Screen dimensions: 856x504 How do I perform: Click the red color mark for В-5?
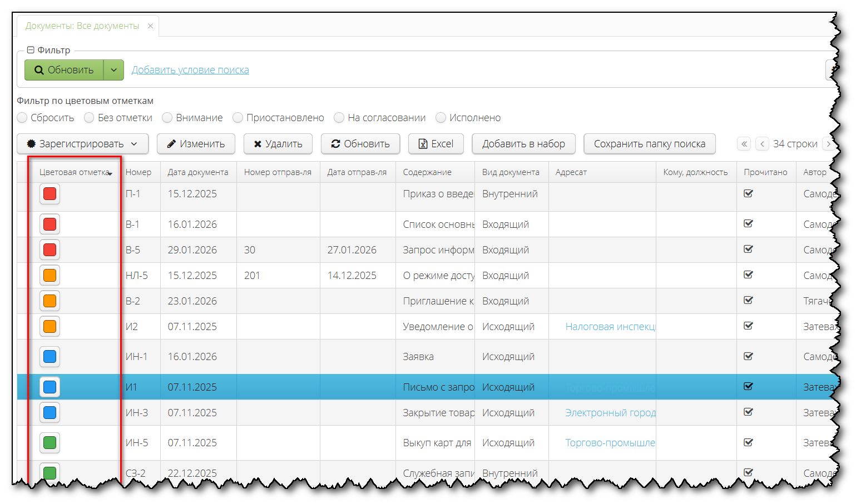point(50,250)
